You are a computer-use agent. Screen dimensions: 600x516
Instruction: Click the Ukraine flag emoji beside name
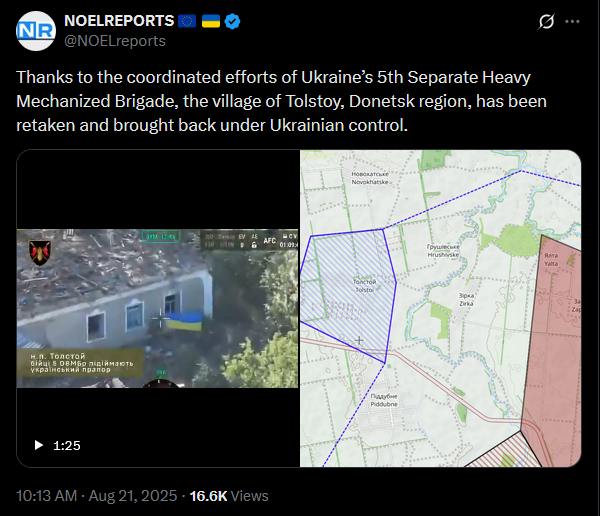point(211,21)
